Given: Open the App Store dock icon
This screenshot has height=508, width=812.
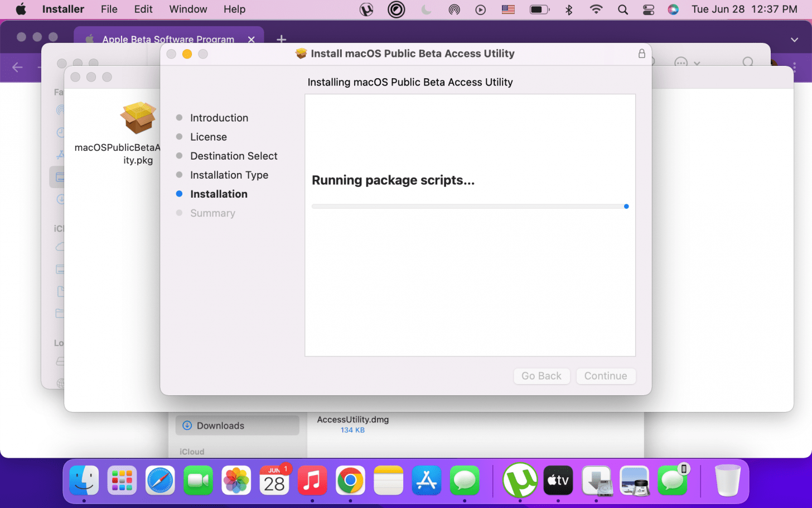Looking at the screenshot, I should pos(427,480).
